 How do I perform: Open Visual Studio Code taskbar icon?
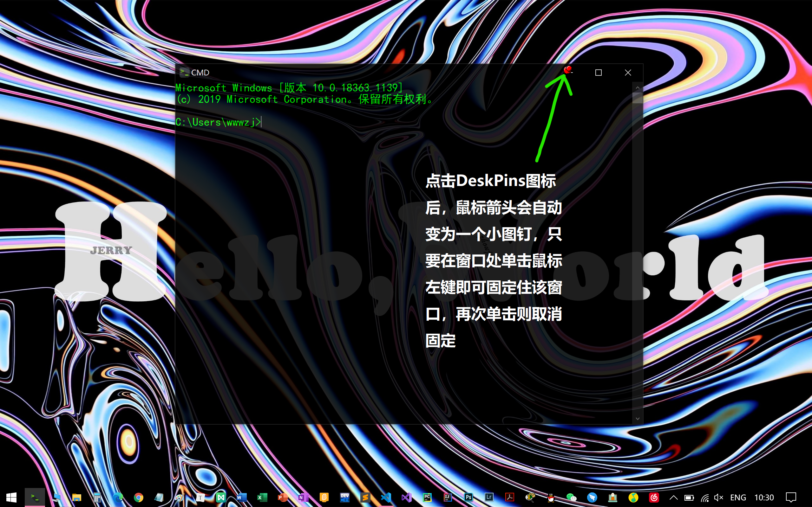386,497
